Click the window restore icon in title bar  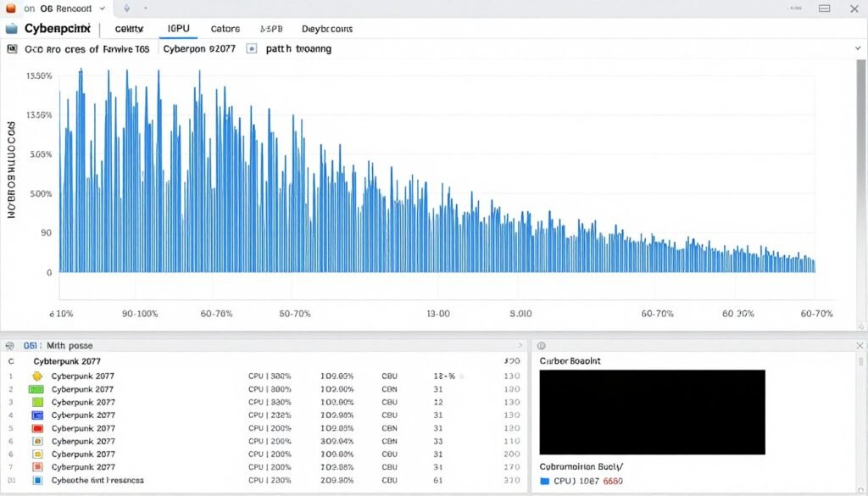pyautogui.click(x=824, y=8)
